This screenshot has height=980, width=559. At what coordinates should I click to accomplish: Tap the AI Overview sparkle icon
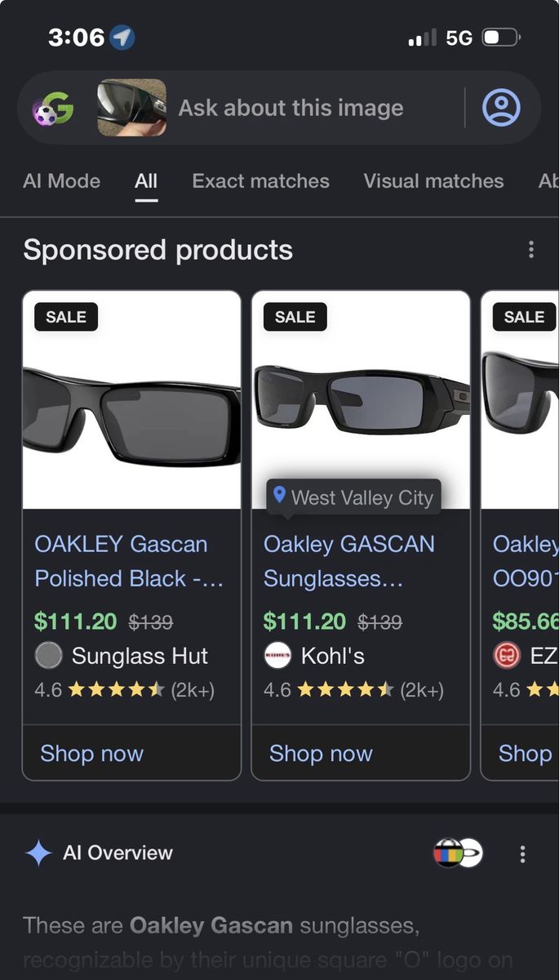[x=38, y=853]
